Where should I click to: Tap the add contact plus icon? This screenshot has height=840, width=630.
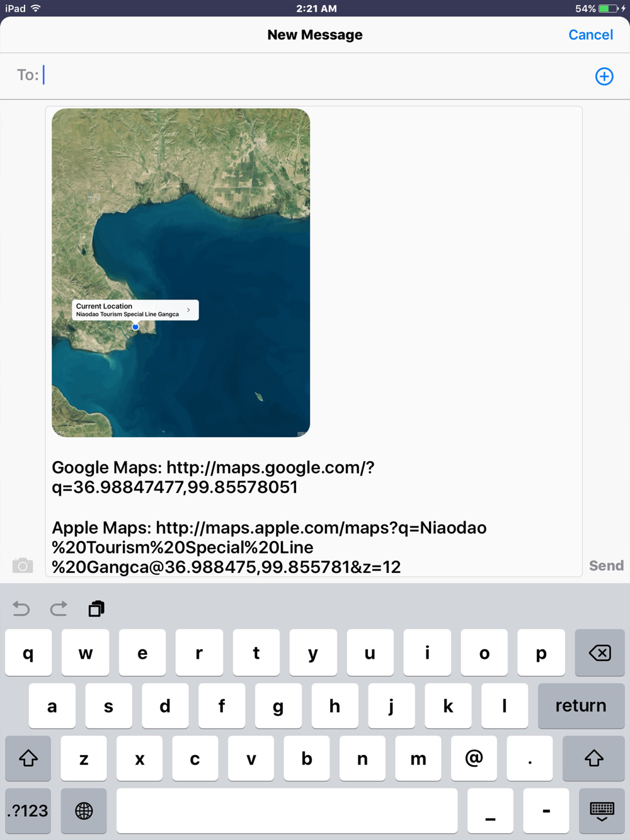click(x=604, y=76)
